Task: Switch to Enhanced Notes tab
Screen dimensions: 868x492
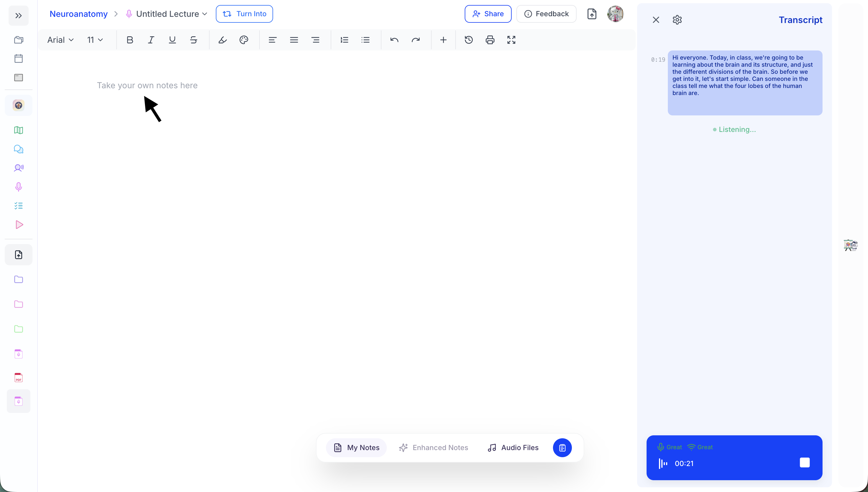Action: (433, 448)
